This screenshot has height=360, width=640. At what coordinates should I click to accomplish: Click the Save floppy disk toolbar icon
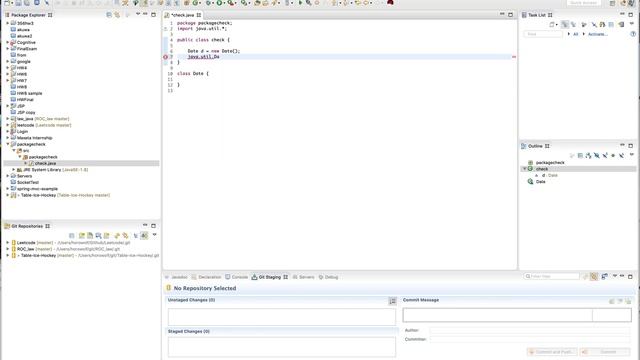point(18,3)
